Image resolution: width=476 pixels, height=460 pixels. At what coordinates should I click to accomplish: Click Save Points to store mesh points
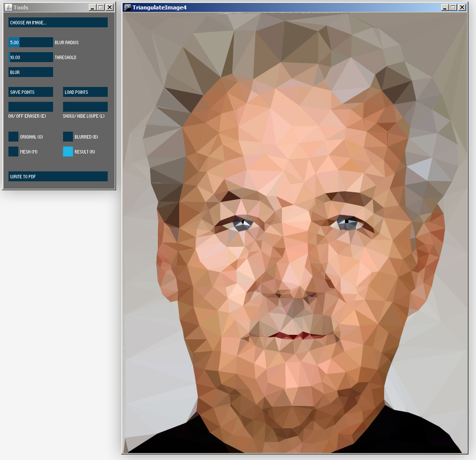coord(30,92)
